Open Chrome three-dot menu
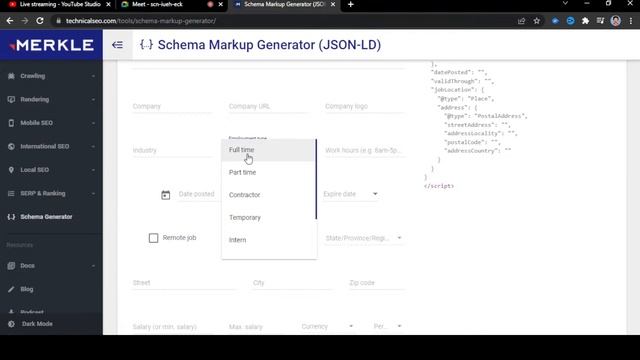 point(631,21)
